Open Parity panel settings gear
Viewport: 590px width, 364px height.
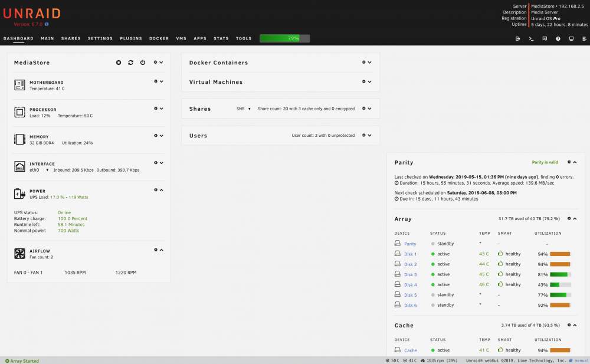point(569,162)
